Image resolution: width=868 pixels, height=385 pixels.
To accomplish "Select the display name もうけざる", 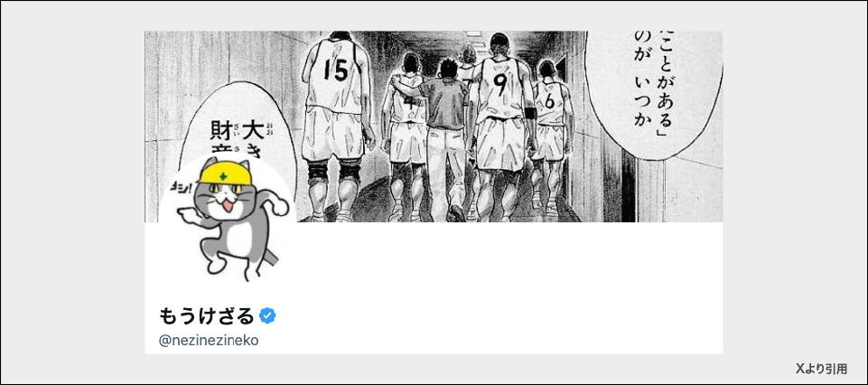I will (x=207, y=316).
